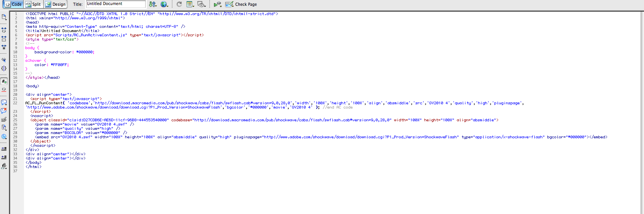The image size is (644, 214).
Task: Click the Check Page button
Action: point(241,4)
